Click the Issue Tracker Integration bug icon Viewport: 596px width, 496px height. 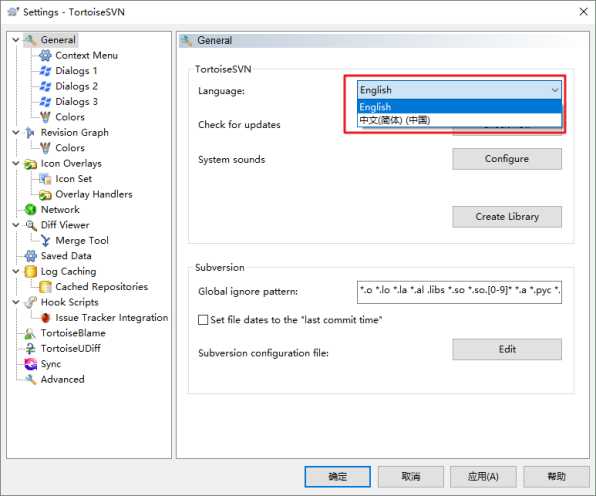tap(45, 318)
